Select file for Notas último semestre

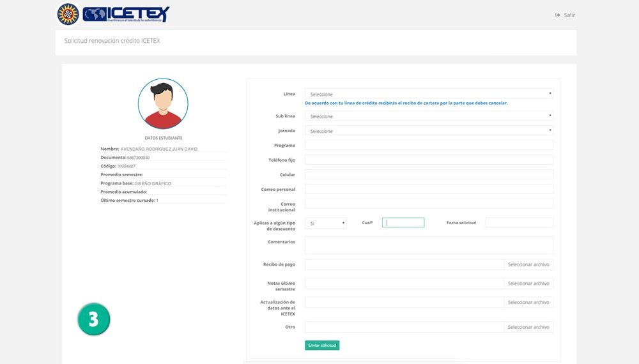coord(528,284)
